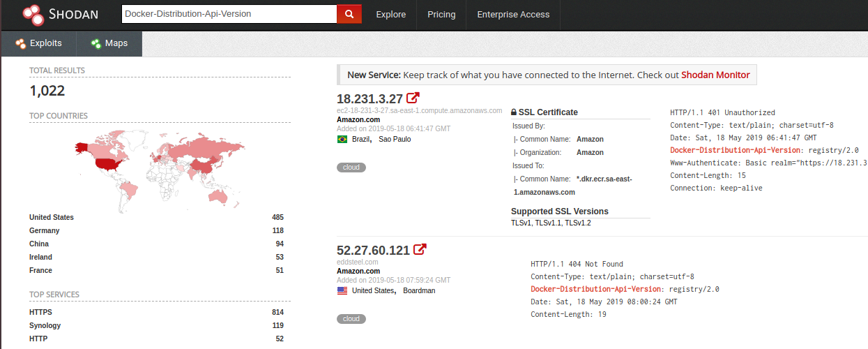Click the Exploits icon in the sub-navigation

[21, 43]
